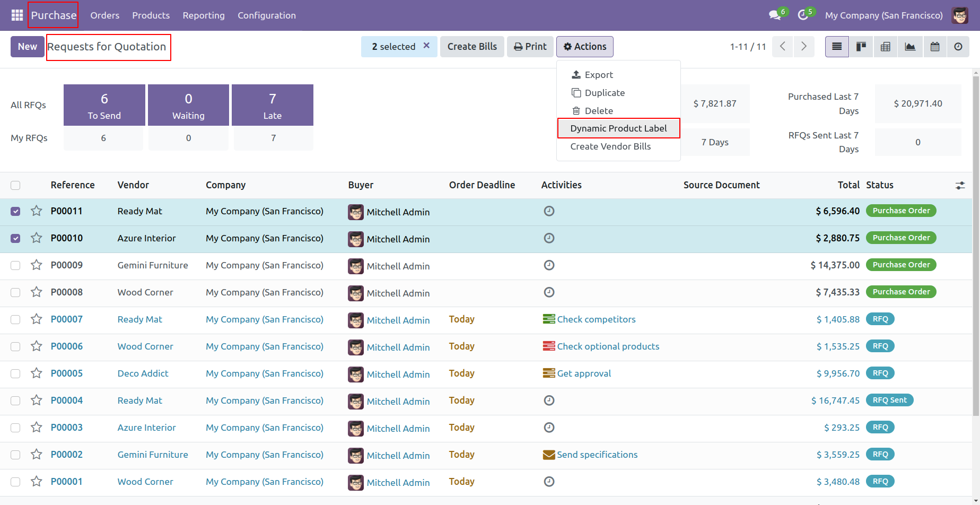Star the P00010 order as favorite
This screenshot has height=505, width=980.
[37, 238]
